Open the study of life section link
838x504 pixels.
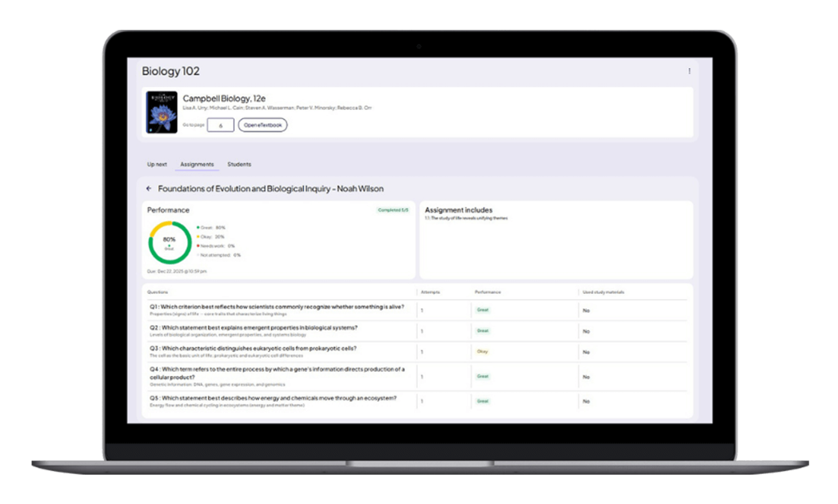click(x=466, y=218)
